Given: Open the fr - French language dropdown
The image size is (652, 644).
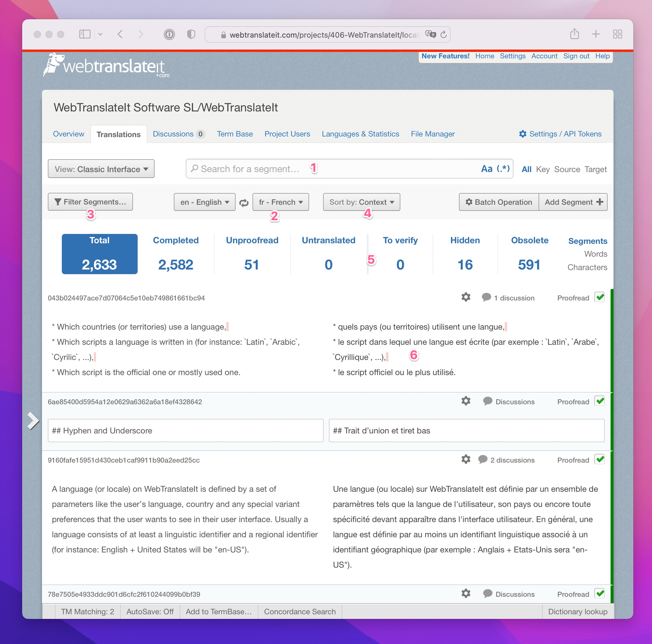Looking at the screenshot, I should (280, 202).
